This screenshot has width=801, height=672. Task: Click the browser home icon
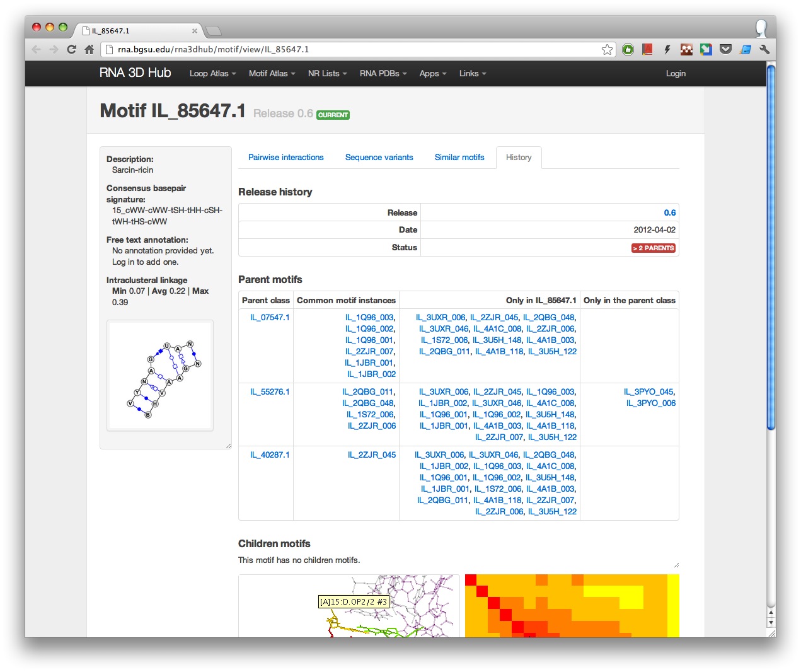click(89, 49)
